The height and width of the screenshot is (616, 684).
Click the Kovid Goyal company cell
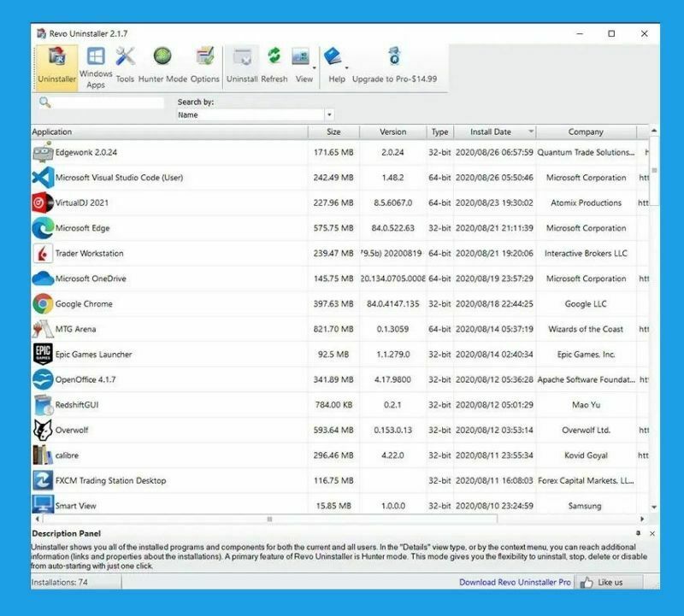(586, 455)
